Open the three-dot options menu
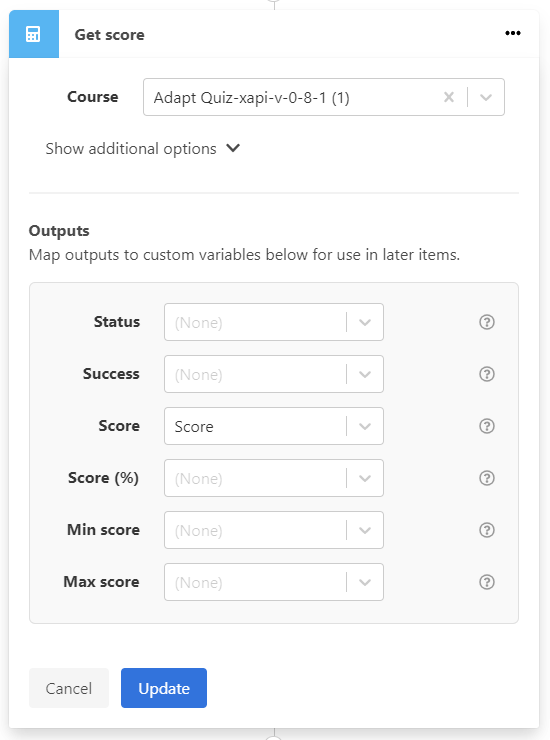The image size is (550, 740). [x=513, y=33]
